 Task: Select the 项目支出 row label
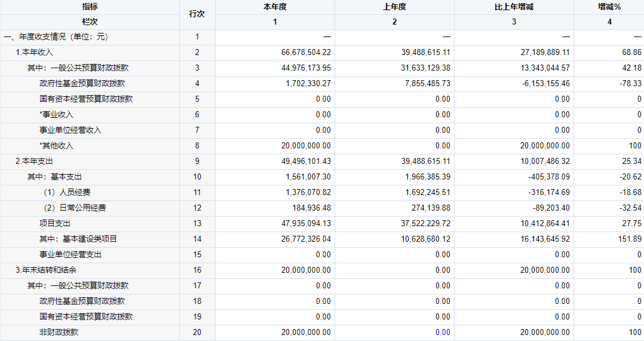(x=55, y=223)
